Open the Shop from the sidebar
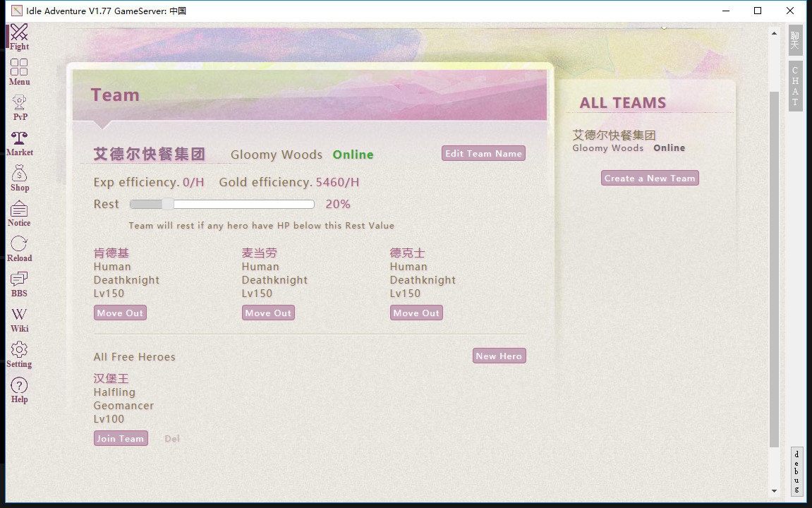Screen dimensions: 812x508 point(18,176)
